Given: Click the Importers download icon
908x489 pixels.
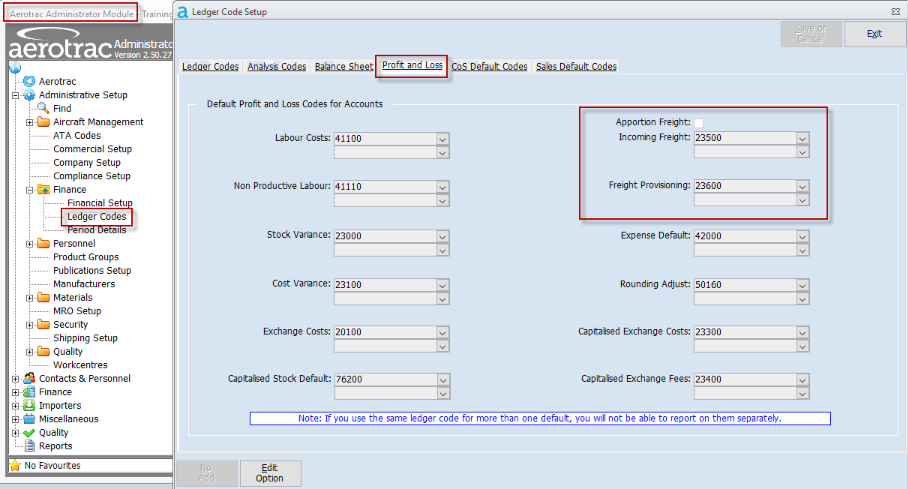Looking at the screenshot, I should (x=29, y=406).
